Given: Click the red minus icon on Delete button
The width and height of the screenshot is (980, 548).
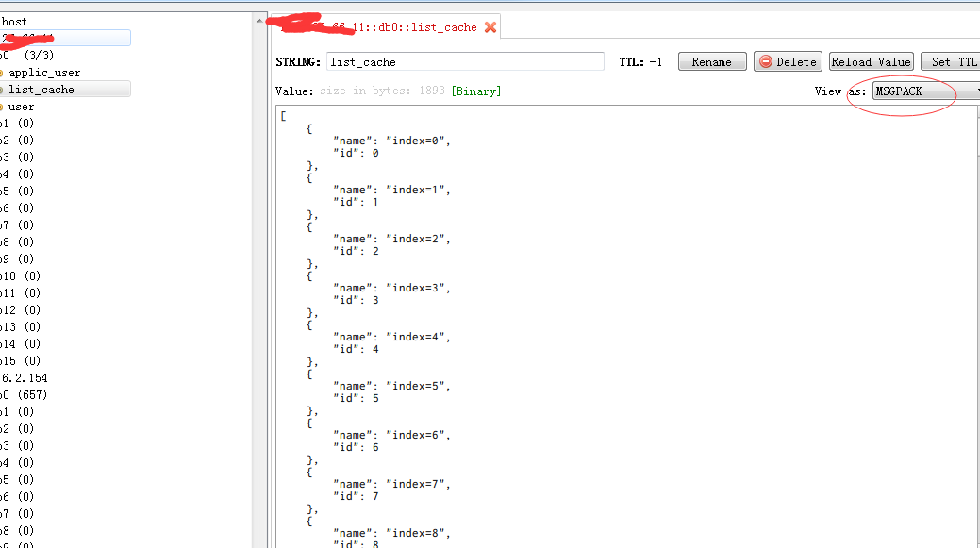Looking at the screenshot, I should click(766, 61).
